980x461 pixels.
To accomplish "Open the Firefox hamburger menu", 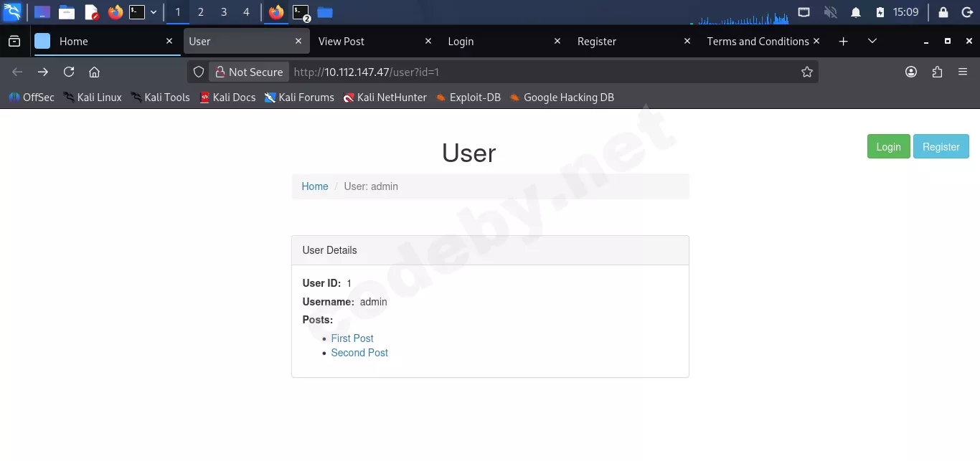I will pos(963,72).
